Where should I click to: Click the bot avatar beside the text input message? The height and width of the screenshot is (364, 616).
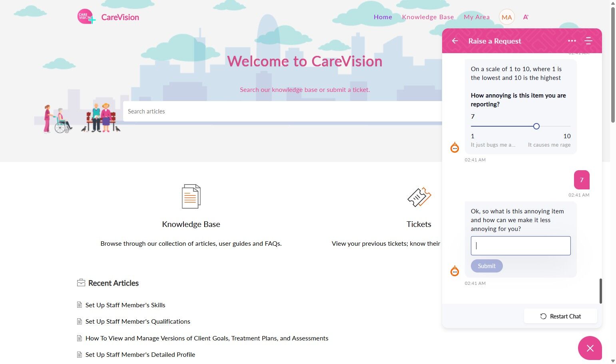point(455,271)
